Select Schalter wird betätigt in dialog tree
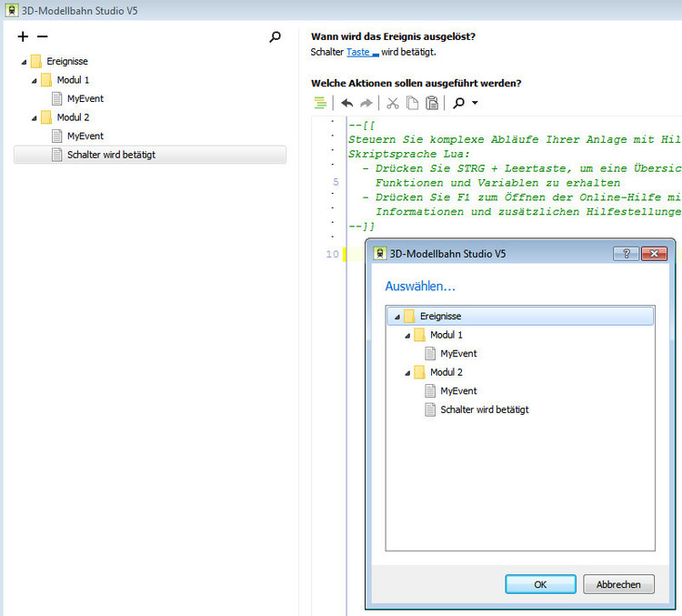The image size is (682, 616). pos(485,409)
